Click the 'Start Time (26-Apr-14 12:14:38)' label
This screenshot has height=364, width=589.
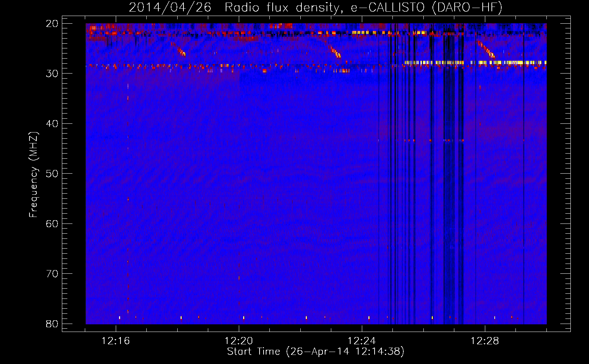click(316, 352)
